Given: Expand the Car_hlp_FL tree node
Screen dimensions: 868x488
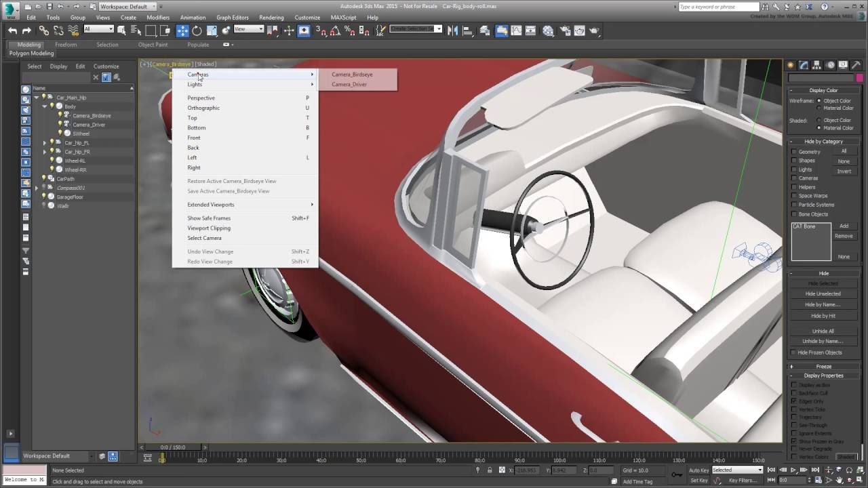Looking at the screenshot, I should (x=45, y=143).
